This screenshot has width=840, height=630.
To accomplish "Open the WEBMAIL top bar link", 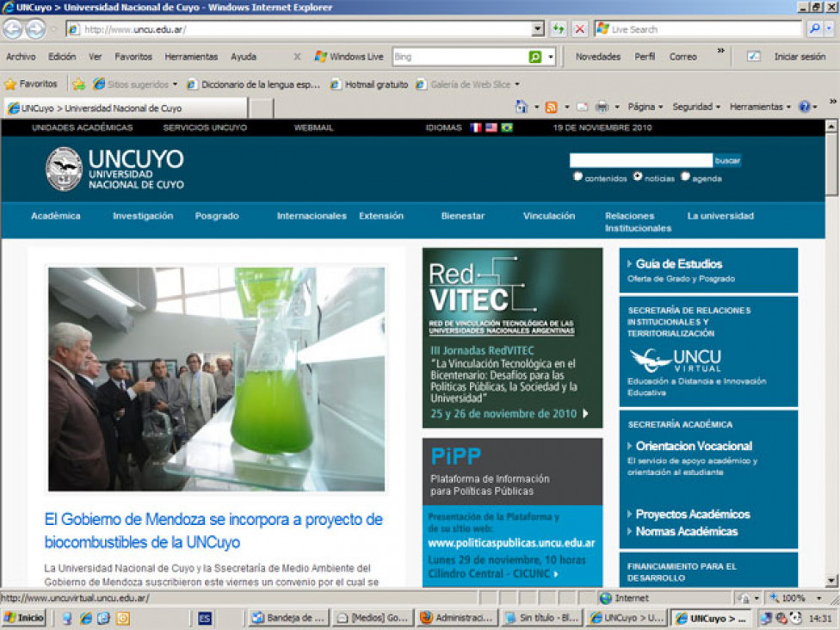I will (x=313, y=127).
